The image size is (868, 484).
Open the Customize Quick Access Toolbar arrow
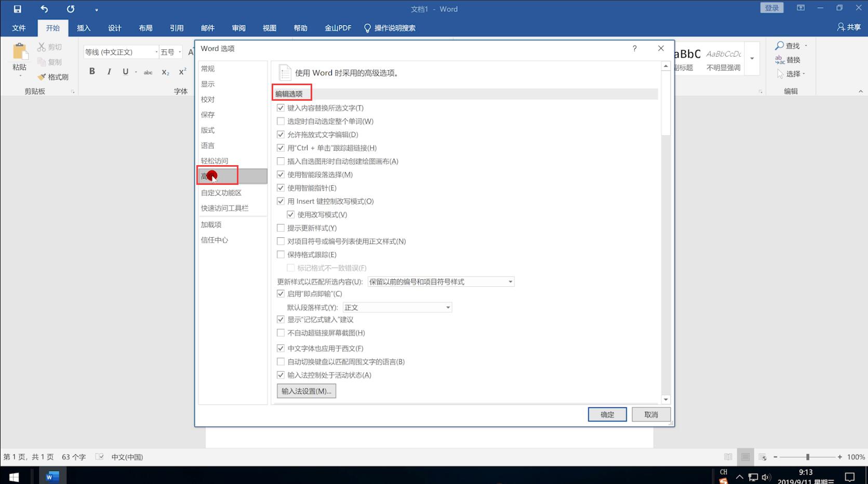coord(97,10)
